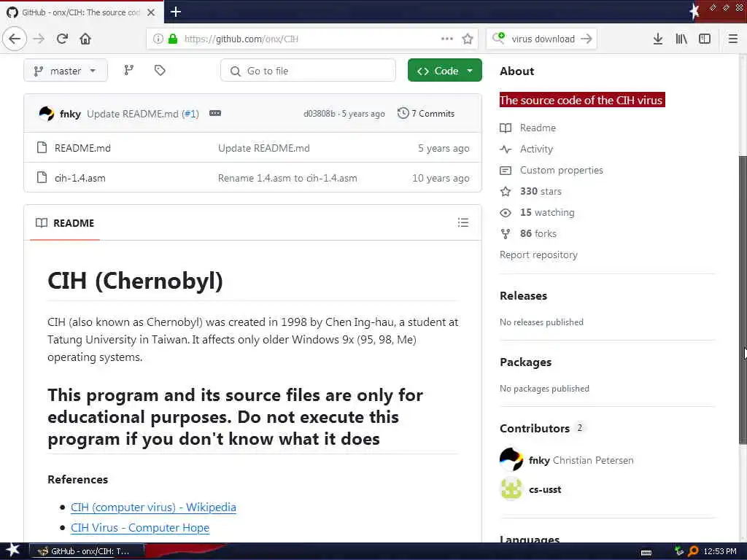747x560 pixels.
Task: Click the taskbar clock 12:53 PM
Action: 720,551
